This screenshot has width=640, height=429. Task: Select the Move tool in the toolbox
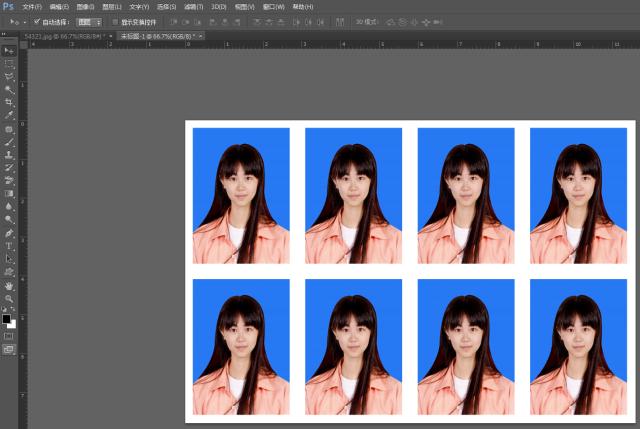pyautogui.click(x=9, y=50)
